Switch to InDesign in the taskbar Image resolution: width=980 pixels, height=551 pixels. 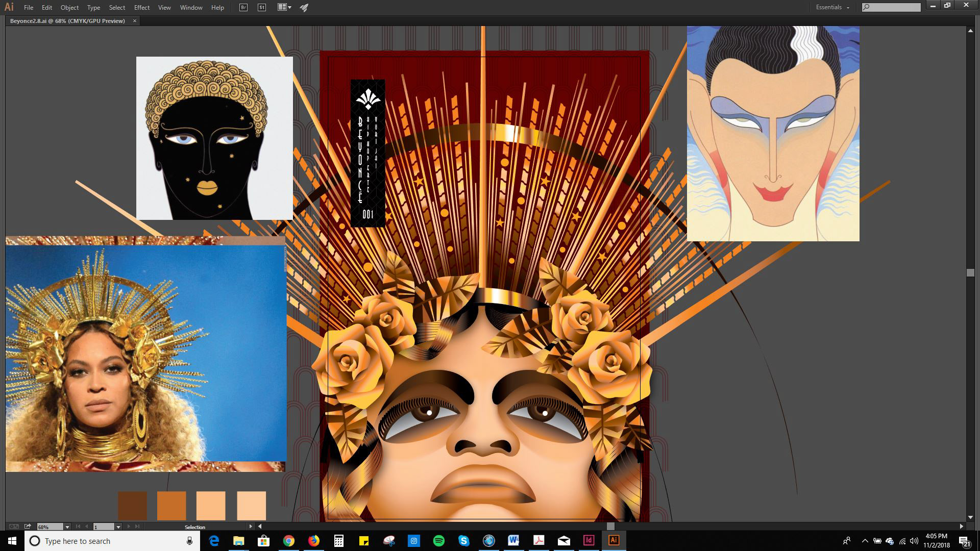589,541
